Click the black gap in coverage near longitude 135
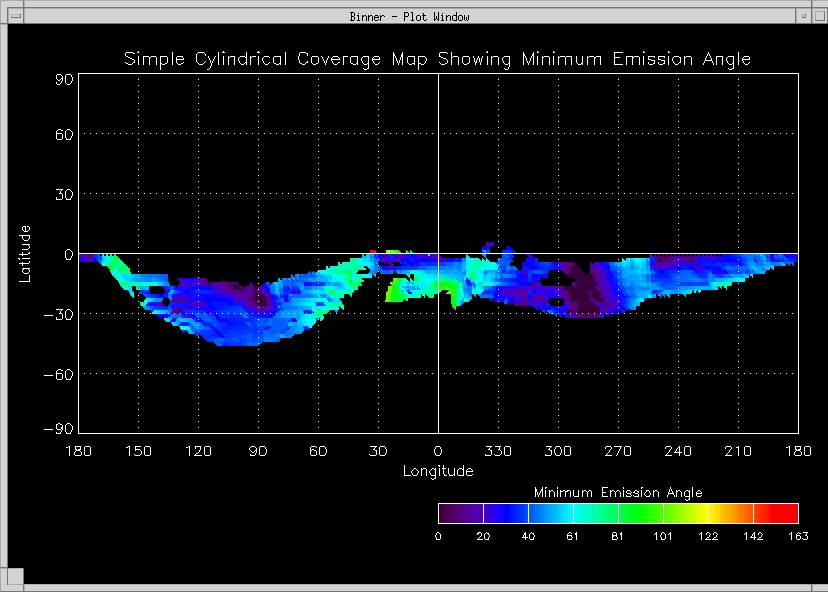This screenshot has width=828, height=592. [x=164, y=301]
